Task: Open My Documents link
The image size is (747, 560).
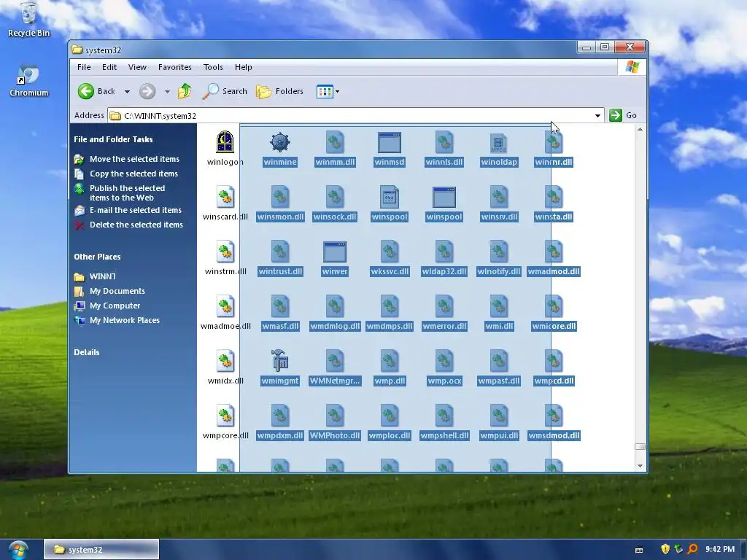Action: point(117,291)
